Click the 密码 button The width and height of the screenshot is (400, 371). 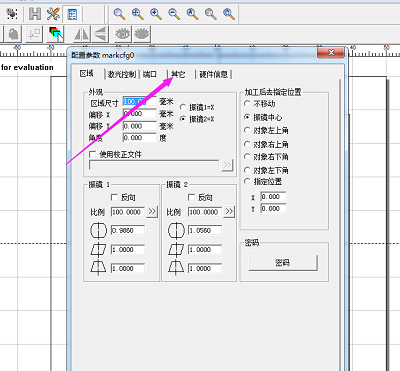coord(283,263)
